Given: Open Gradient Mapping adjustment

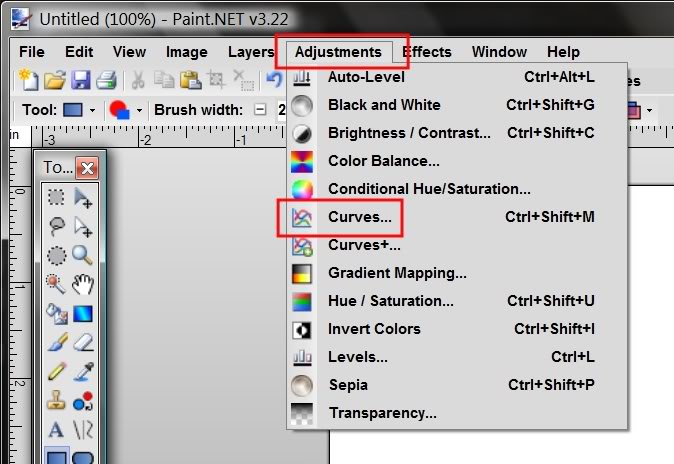Looking at the screenshot, I should click(x=457, y=273).
